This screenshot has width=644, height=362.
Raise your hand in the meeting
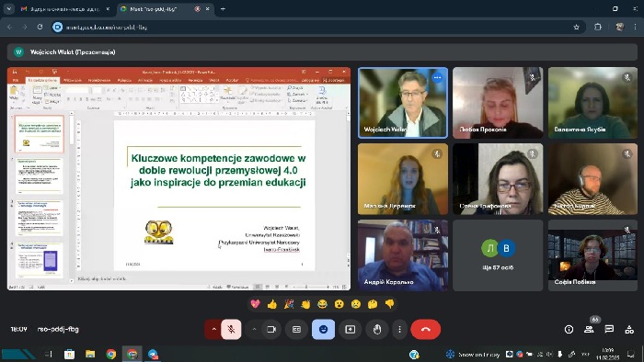pyautogui.click(x=376, y=329)
